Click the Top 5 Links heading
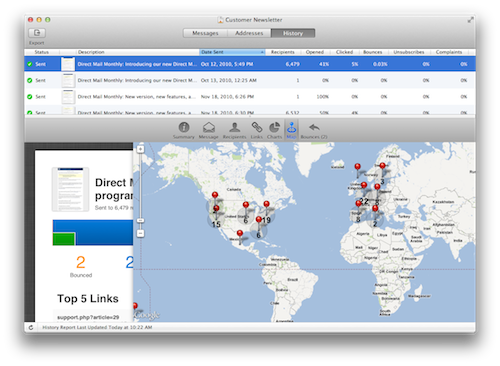Image resolution: width=500 pixels, height=366 pixels. coord(88,298)
